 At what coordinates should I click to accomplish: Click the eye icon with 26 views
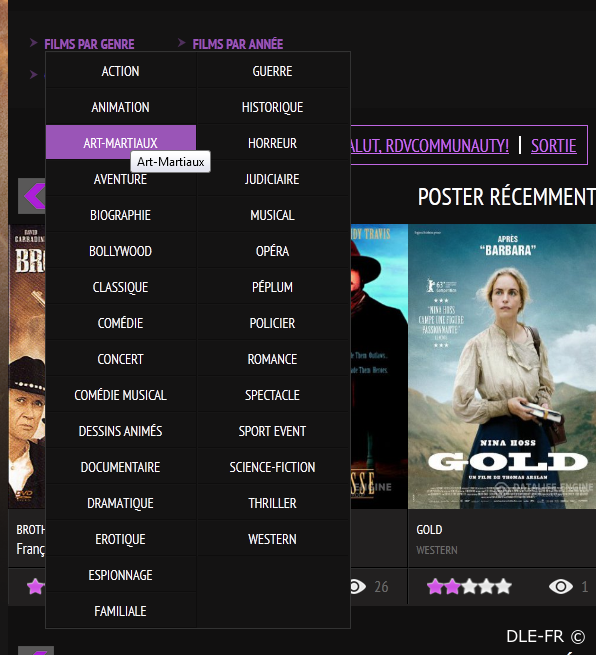pos(358,586)
